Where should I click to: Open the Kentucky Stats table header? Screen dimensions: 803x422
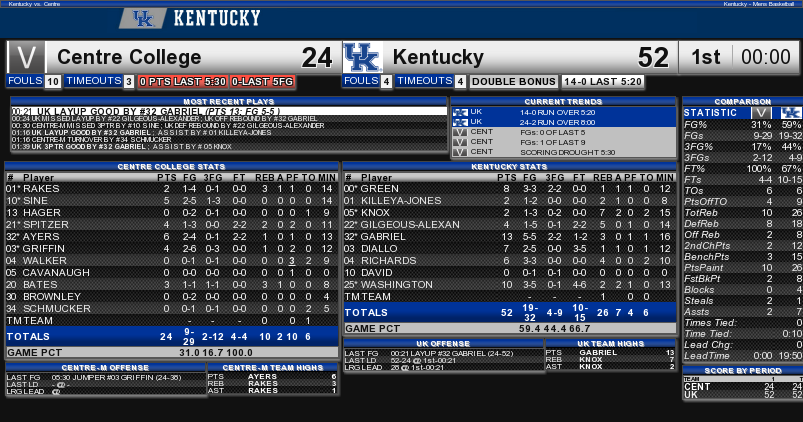click(510, 166)
